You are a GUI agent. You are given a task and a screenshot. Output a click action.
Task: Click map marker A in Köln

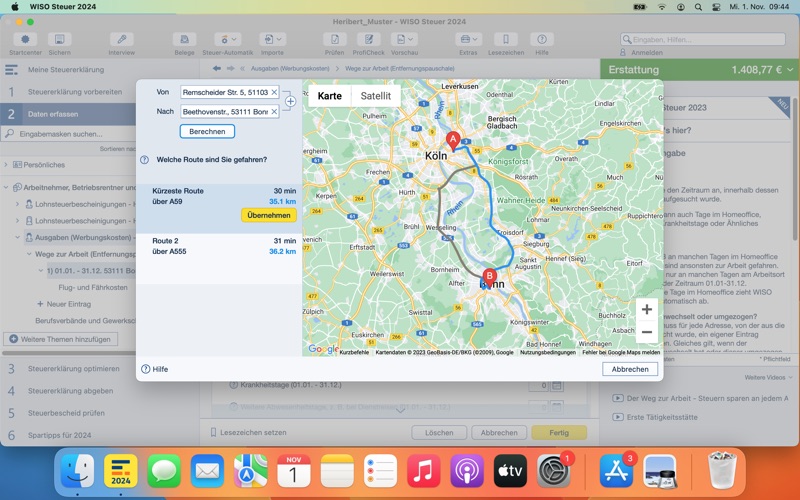tap(453, 140)
